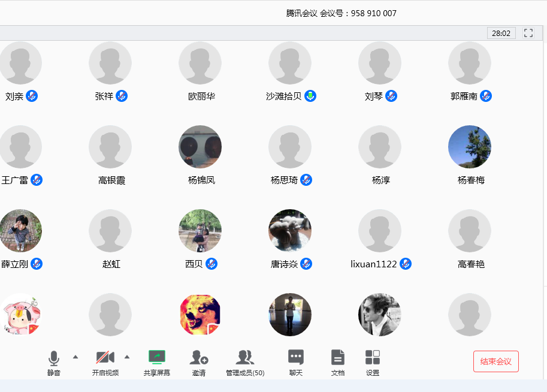Click participant name 杨锦凤
The height and width of the screenshot is (392, 547).
tap(202, 180)
